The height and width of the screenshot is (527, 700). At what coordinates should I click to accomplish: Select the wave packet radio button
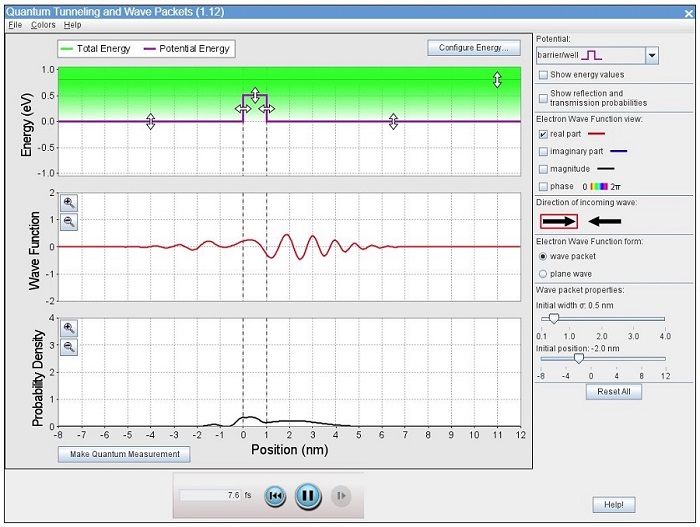click(x=543, y=256)
